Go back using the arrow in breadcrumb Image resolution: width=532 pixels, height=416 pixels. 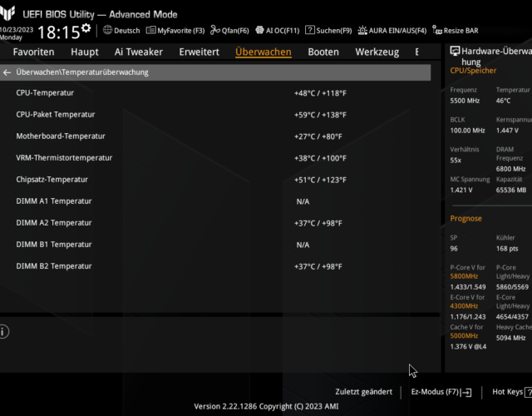pyautogui.click(x=7, y=72)
